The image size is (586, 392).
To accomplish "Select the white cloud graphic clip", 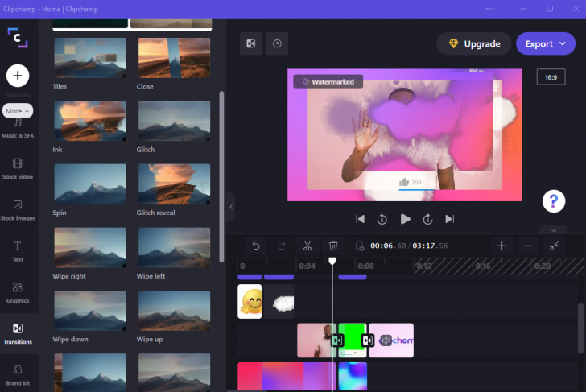I will pos(279,302).
